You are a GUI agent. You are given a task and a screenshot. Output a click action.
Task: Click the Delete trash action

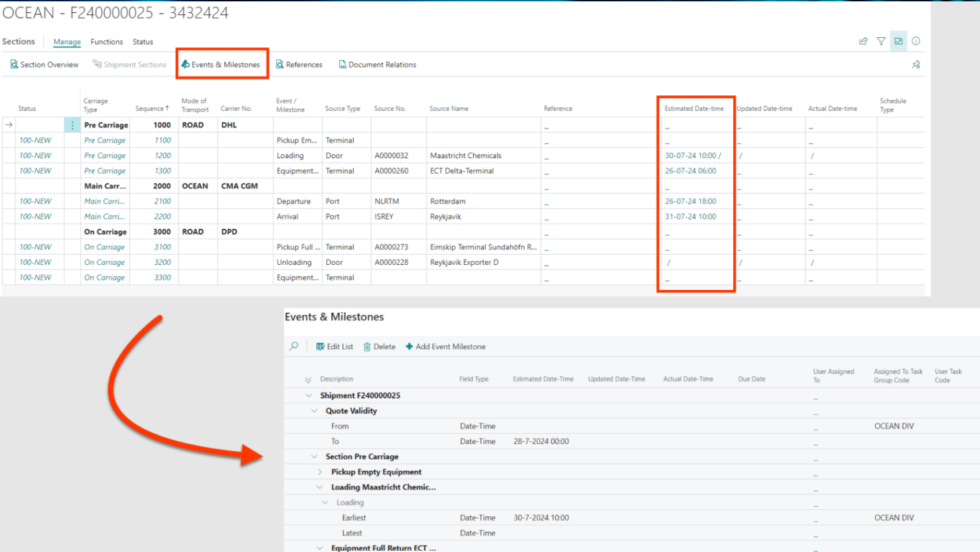point(379,347)
